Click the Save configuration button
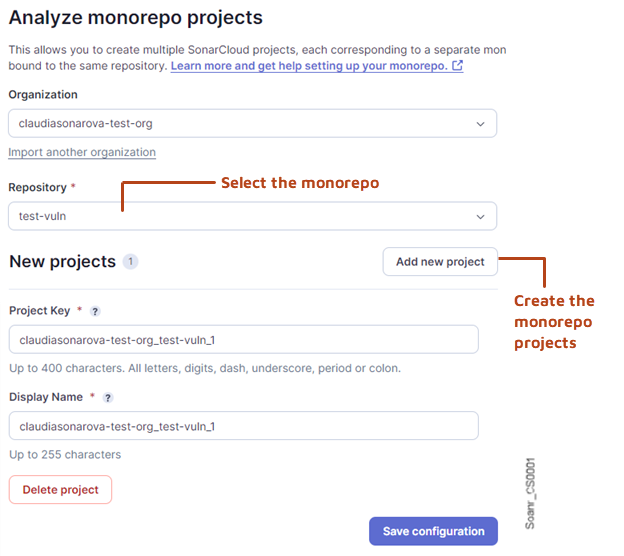 [433, 531]
